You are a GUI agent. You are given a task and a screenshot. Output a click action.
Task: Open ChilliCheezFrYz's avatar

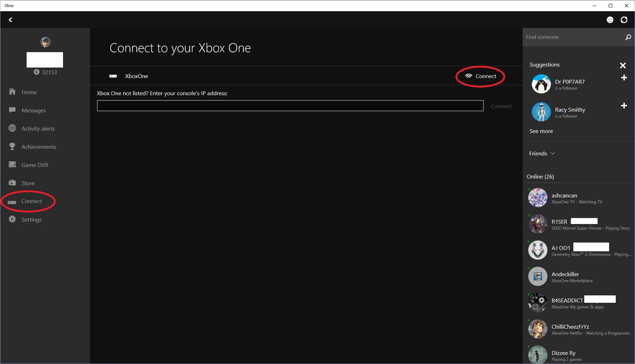click(x=538, y=329)
